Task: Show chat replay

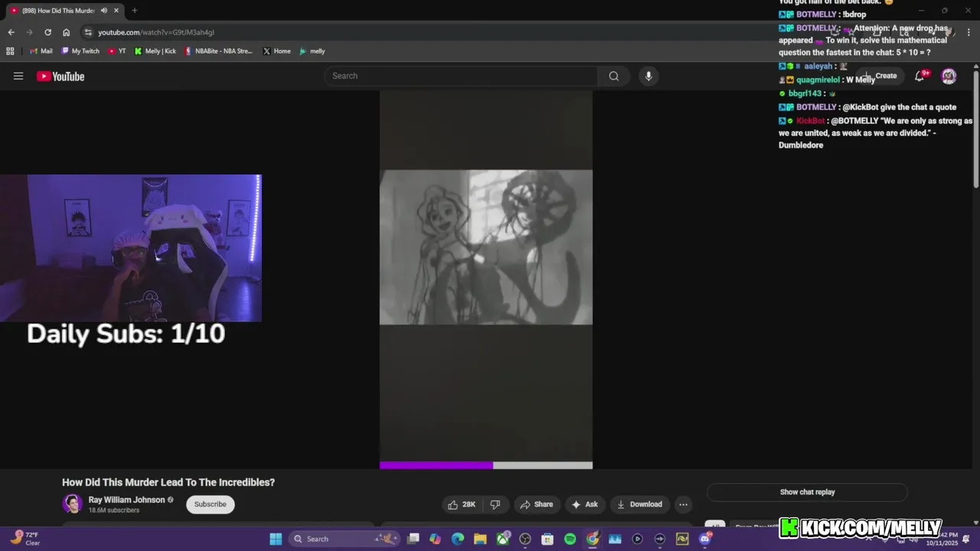Action: click(x=807, y=492)
